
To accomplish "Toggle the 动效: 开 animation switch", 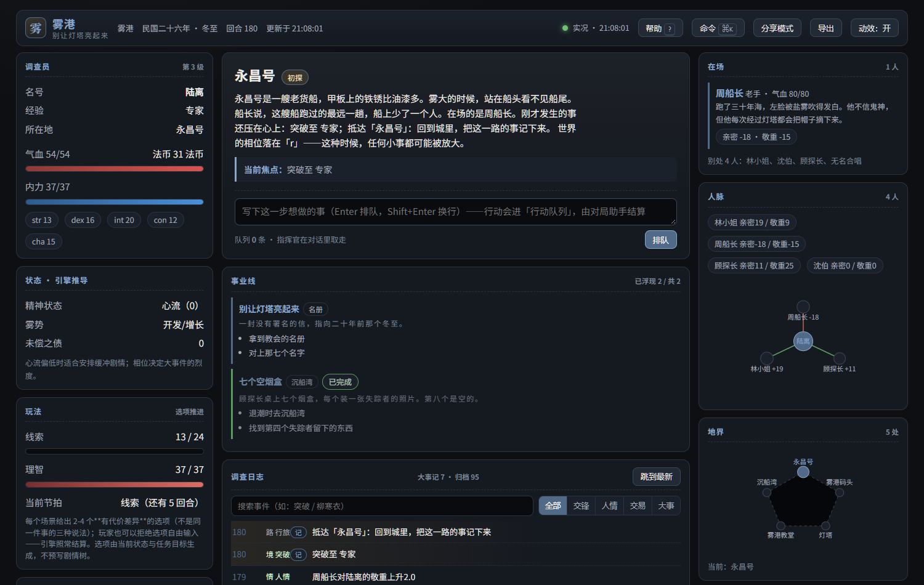I will 875,28.
